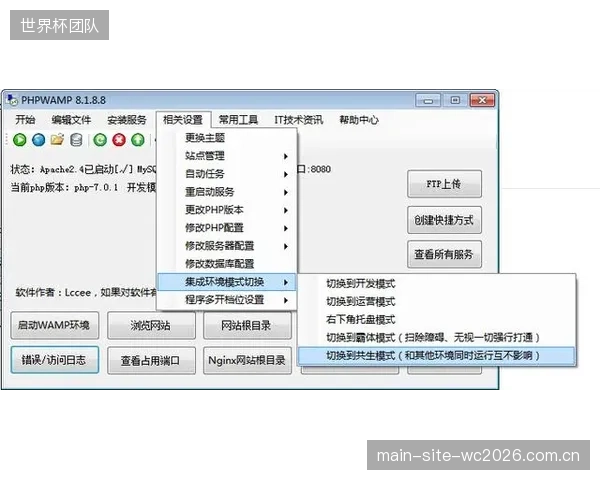Click the blue globe browse toolbar icon
The image size is (600, 480).
click(39, 140)
